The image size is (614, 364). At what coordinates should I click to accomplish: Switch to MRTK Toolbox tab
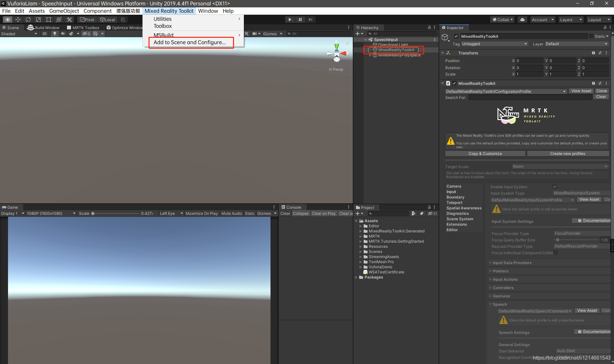tap(83, 28)
